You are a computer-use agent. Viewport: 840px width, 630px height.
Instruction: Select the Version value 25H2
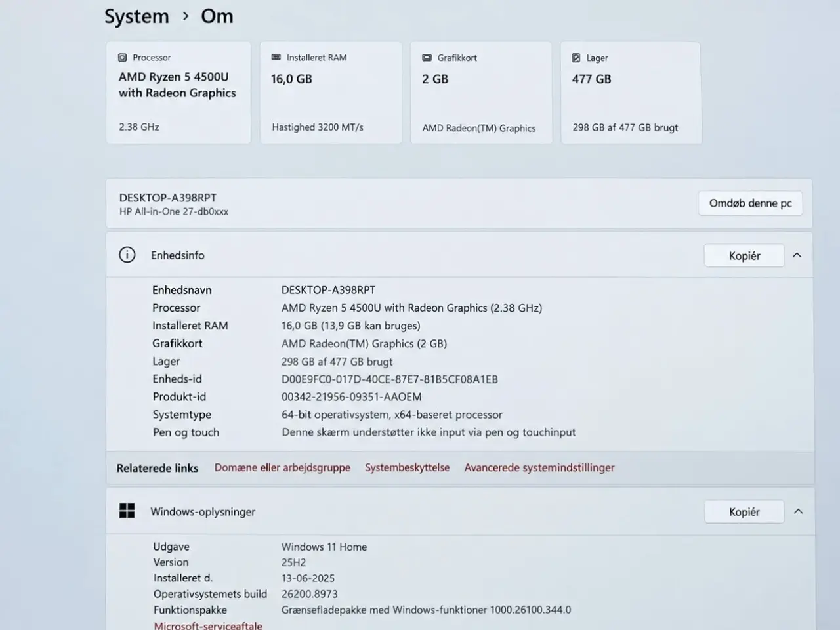click(294, 562)
